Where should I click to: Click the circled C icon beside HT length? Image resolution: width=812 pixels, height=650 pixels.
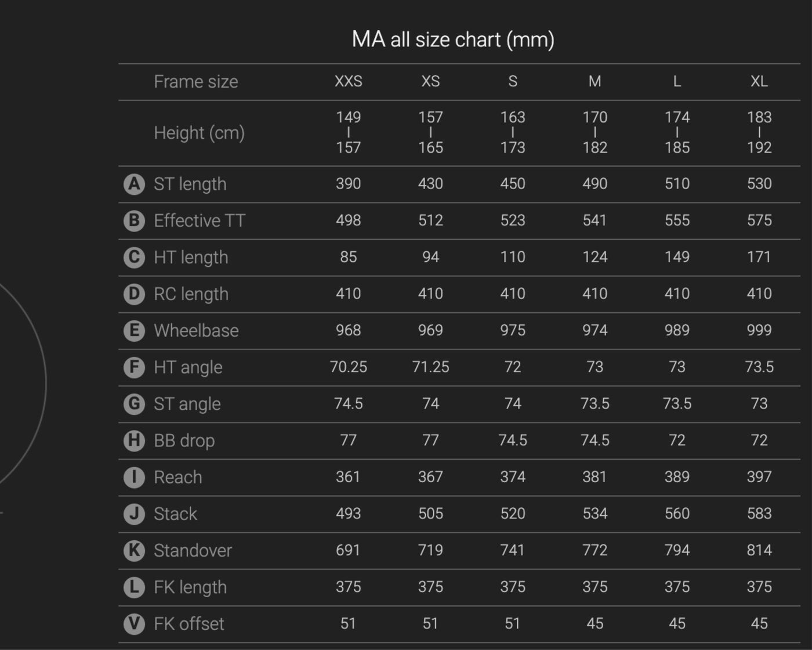134,257
